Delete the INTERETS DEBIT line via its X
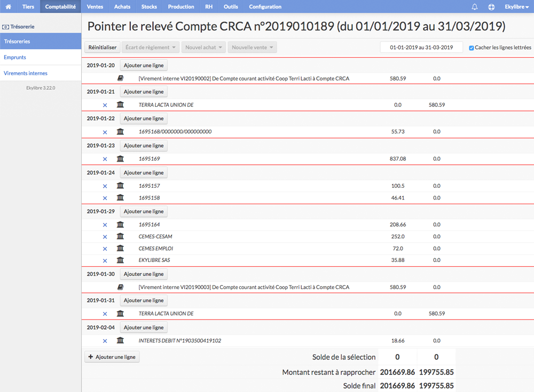The width and height of the screenshot is (534, 392). tap(105, 341)
